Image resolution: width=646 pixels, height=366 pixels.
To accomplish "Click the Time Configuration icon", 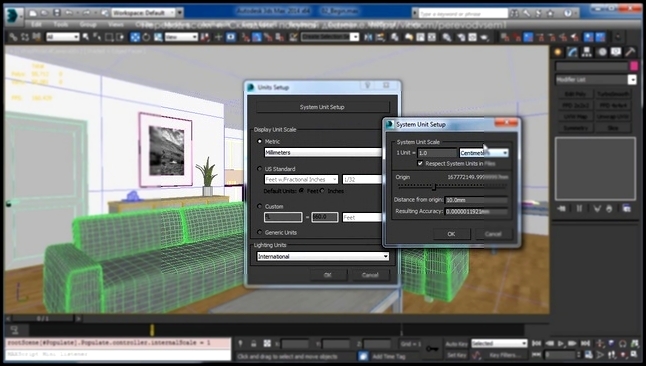I will pos(589,354).
